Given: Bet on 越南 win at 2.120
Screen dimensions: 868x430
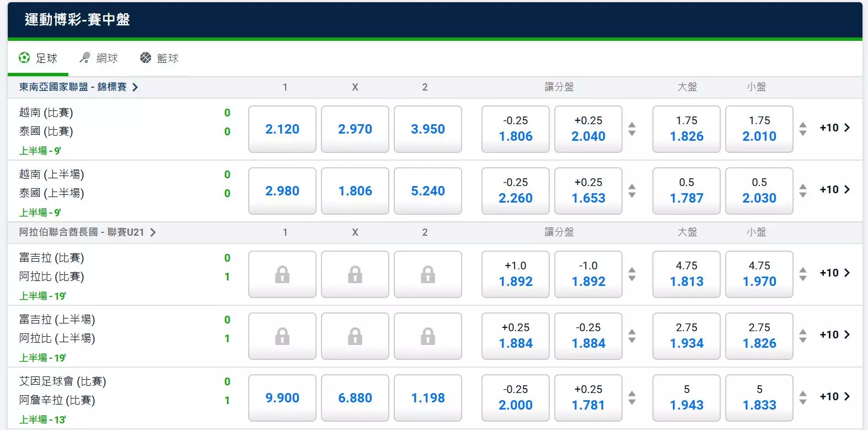Looking at the screenshot, I should [x=282, y=129].
